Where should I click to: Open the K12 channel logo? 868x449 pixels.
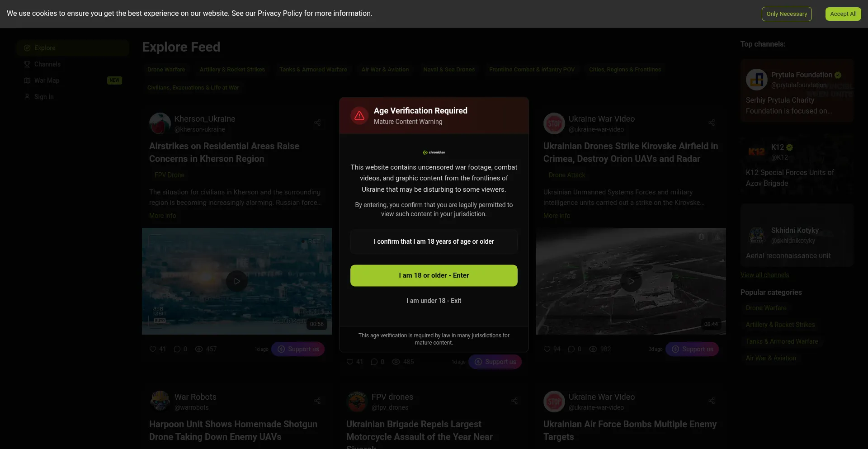(x=757, y=152)
